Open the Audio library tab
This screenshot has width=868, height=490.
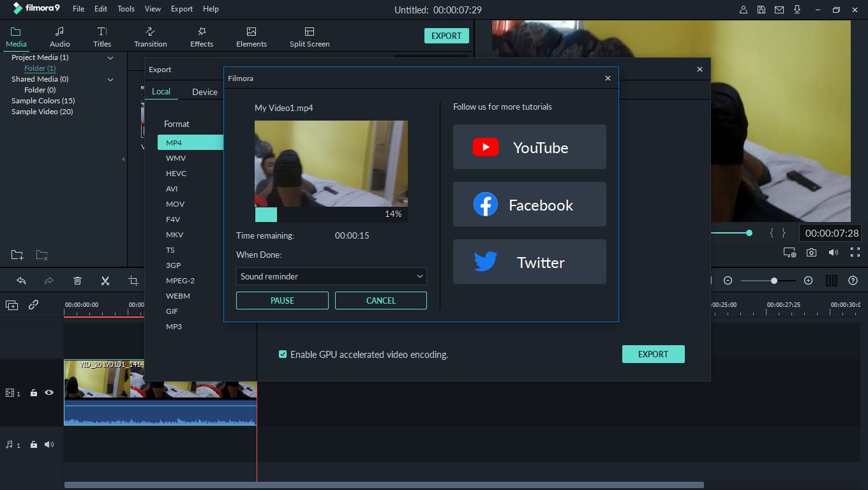(60, 37)
